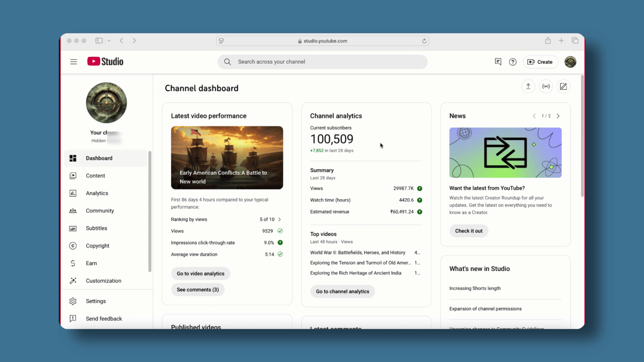Image resolution: width=644 pixels, height=362 pixels.
Task: Reload the page with the refresh icon
Action: click(x=424, y=41)
